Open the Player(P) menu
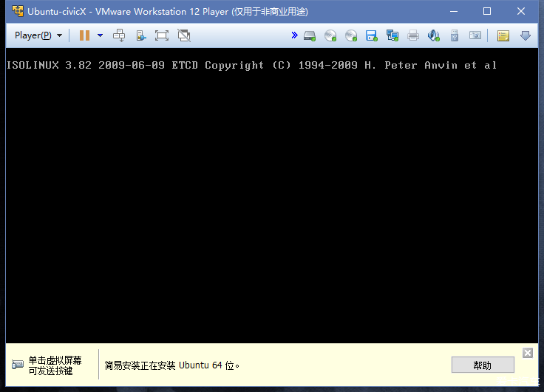 [x=38, y=35]
